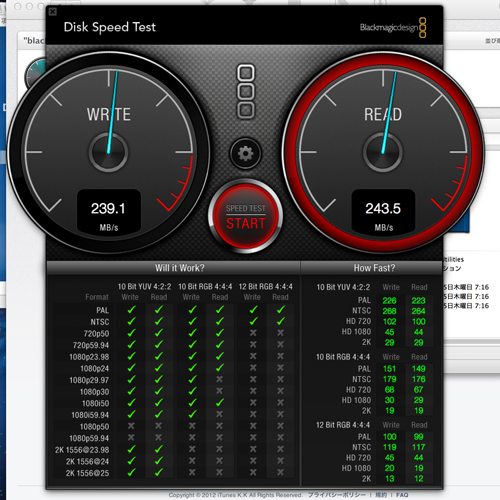Image resolution: width=500 pixels, height=500 pixels.
Task: Click the three-square Blackmagic emblem above the gear
Action: point(246,91)
